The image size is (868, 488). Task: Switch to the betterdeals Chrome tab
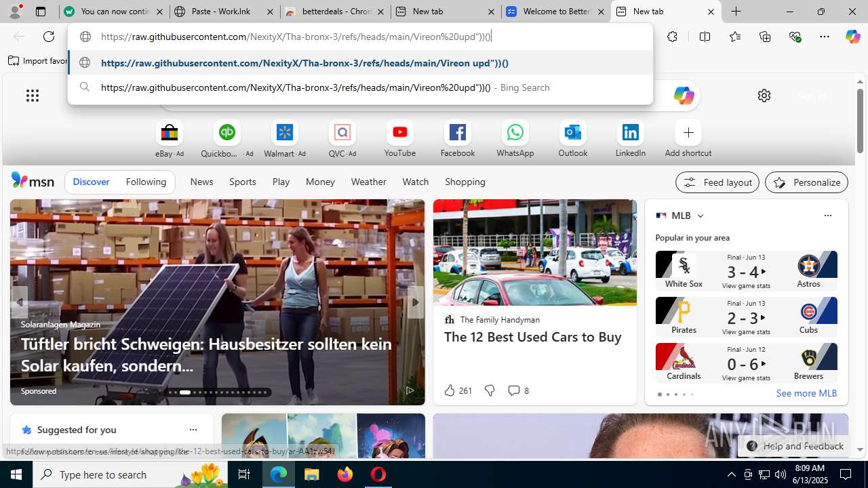tap(334, 12)
